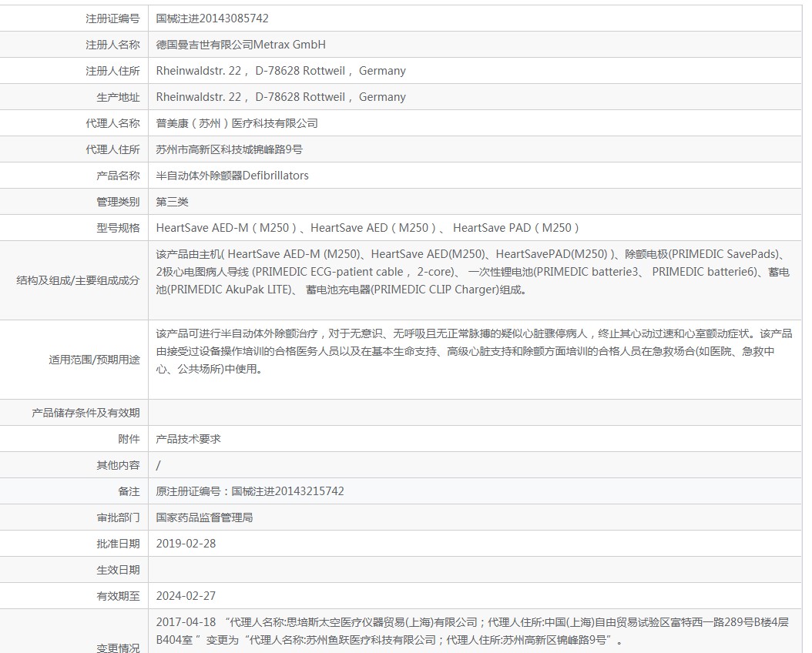Select registrant name 德国曼吉世有限公司Metrax GmbH
Screen dimensions: 812x653
coord(241,45)
